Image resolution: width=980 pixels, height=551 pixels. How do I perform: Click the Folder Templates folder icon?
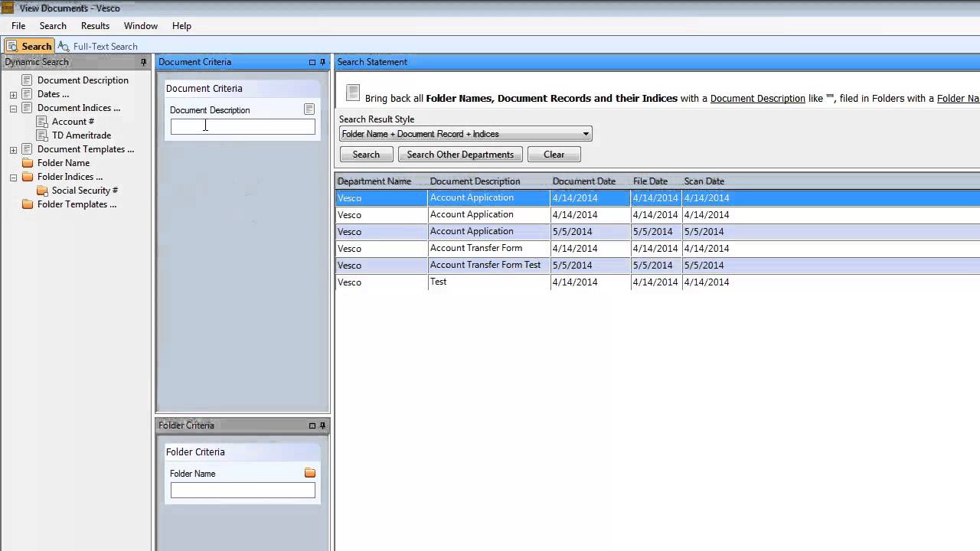coord(28,204)
